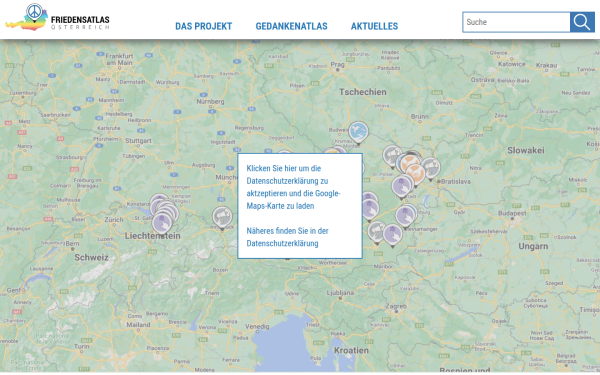Click the Budapest city label

tap(512, 214)
